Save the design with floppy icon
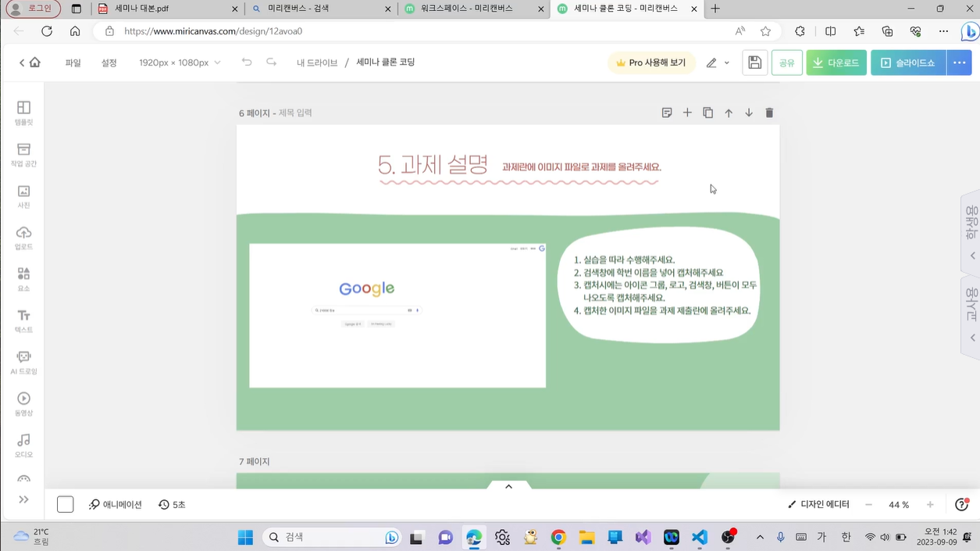This screenshot has height=551, width=980. click(754, 63)
